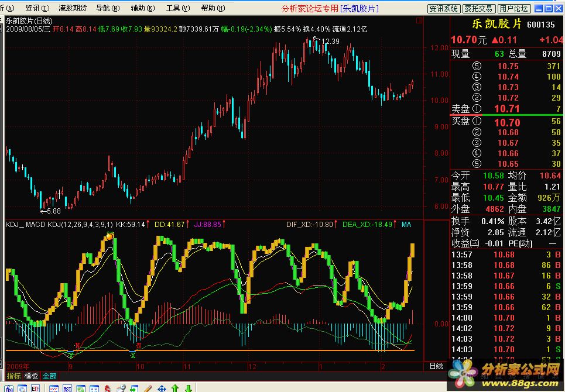Click the current price 10.70元

(x=469, y=40)
